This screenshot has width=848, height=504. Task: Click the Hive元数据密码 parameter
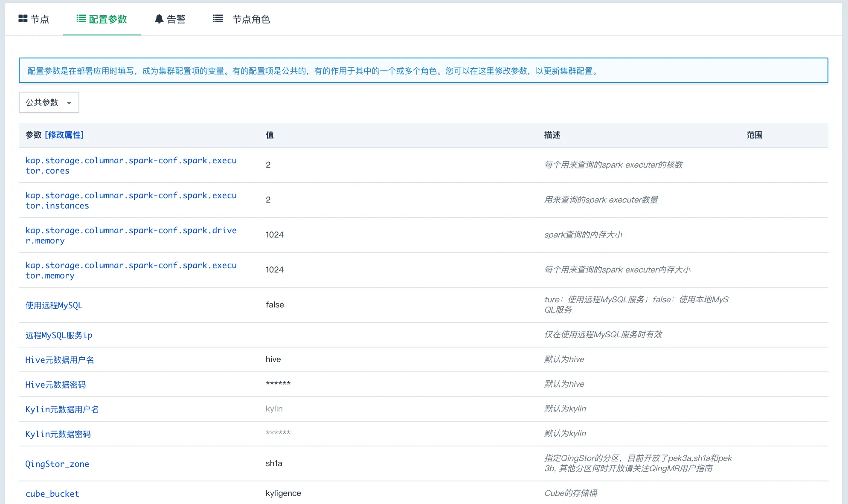click(55, 385)
